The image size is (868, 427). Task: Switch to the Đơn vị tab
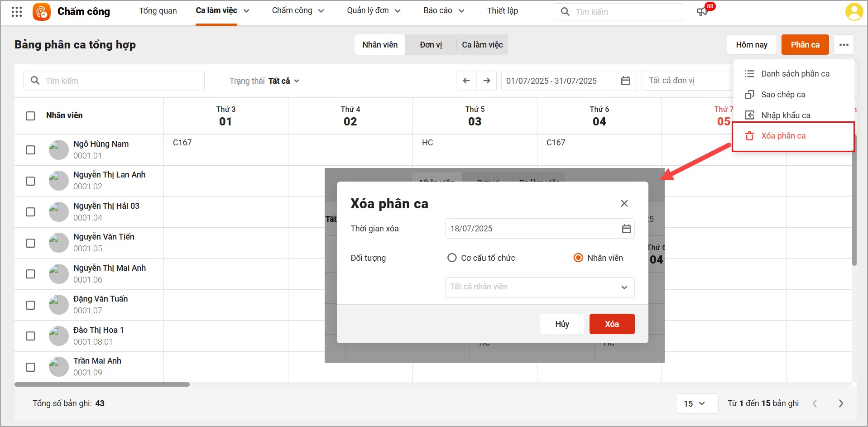pos(431,45)
